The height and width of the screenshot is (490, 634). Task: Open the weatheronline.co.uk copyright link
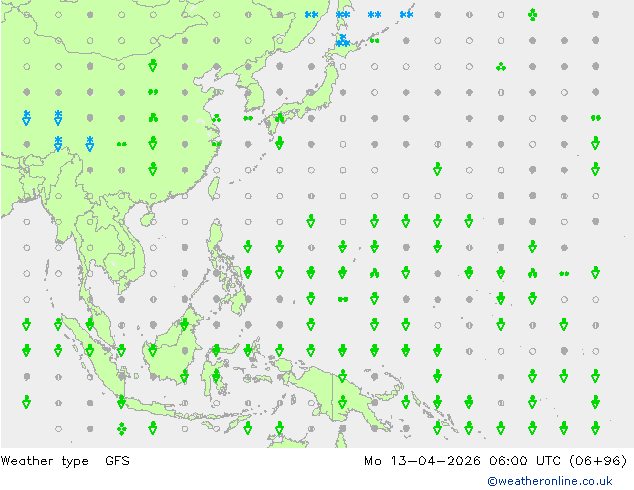click(549, 481)
